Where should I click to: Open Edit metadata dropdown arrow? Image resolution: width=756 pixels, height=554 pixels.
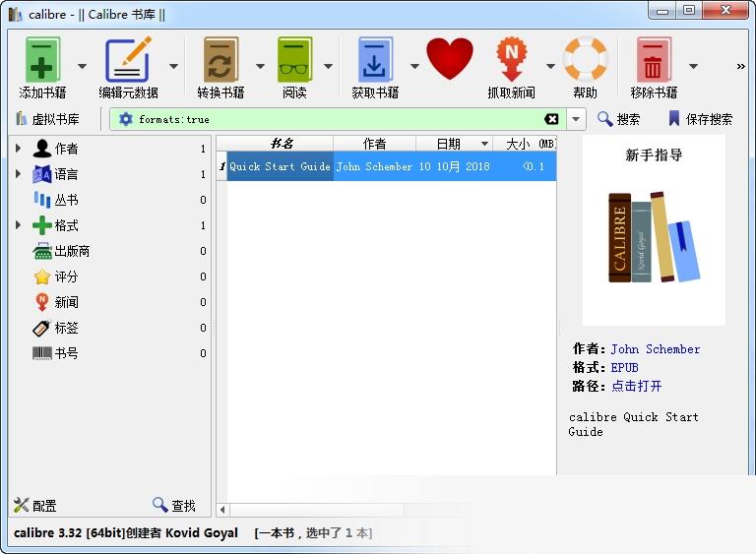173,66
